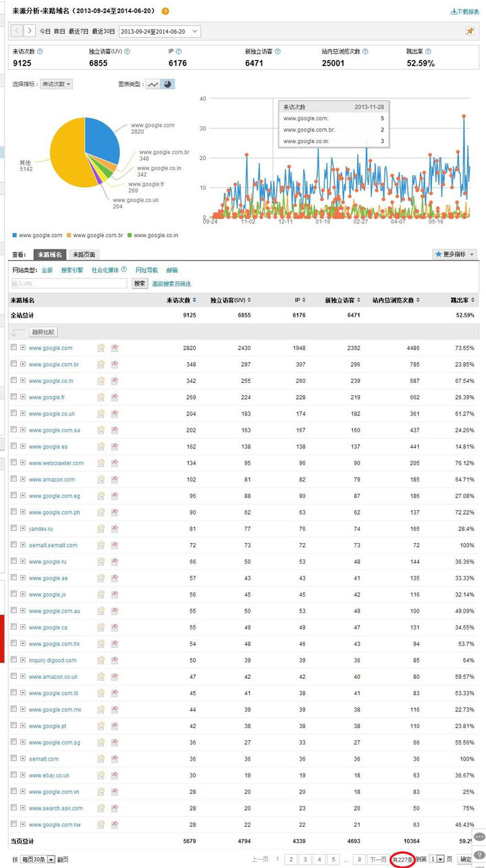486x868 pixels.
Task: Go to the previous date range arrow
Action: pyautogui.click(x=16, y=31)
